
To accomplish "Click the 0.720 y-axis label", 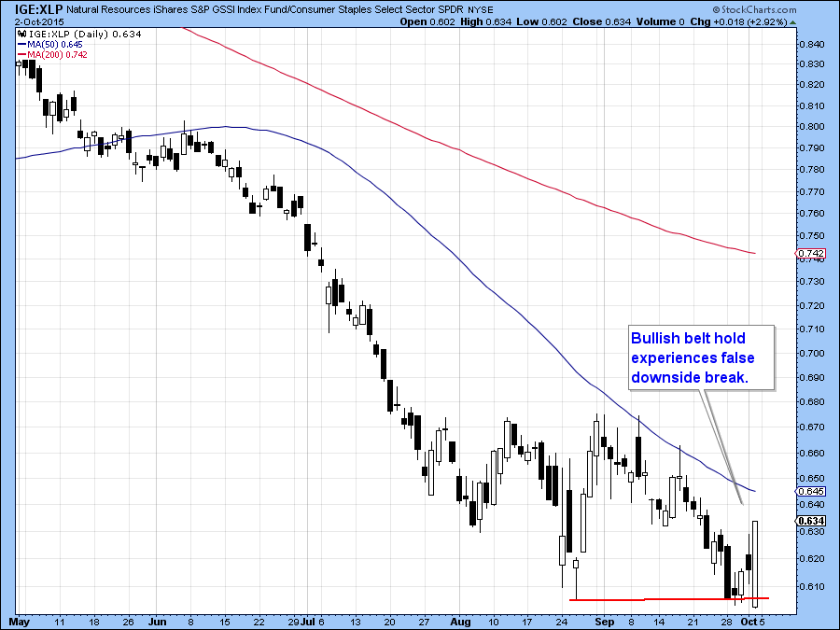I will pyautogui.click(x=812, y=306).
